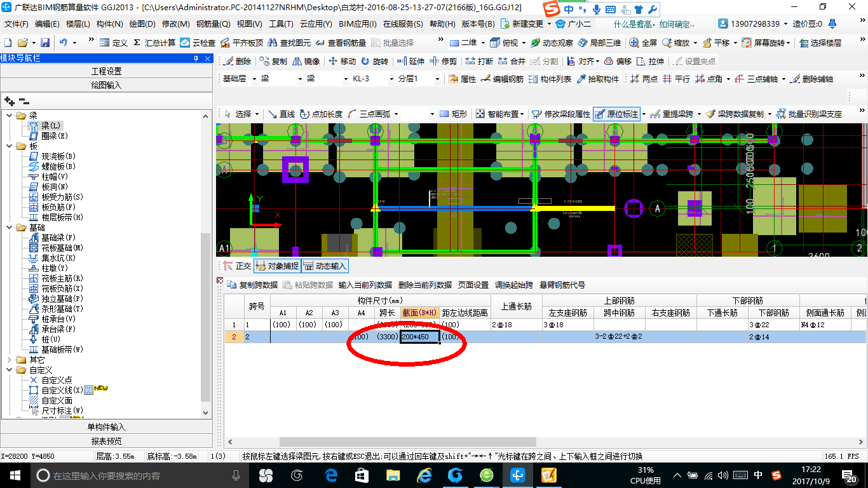The width and height of the screenshot is (868, 488).
Task: Click the 200*450 section input cell
Action: coord(420,337)
